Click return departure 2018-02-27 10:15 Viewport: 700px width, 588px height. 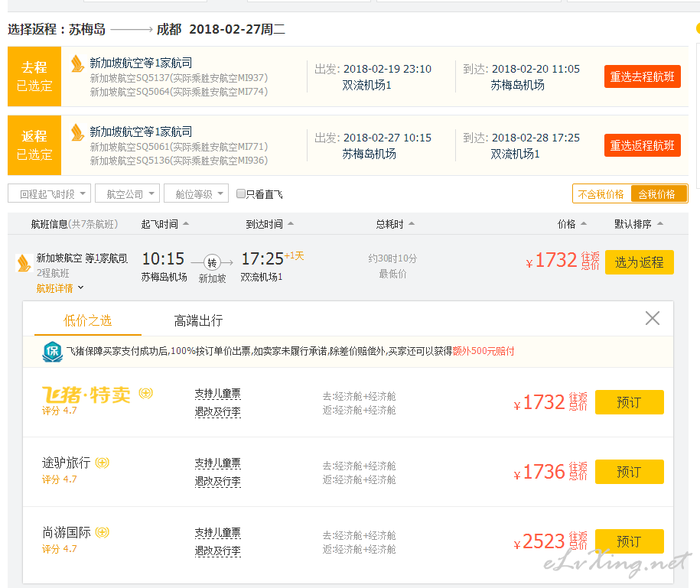(x=388, y=138)
